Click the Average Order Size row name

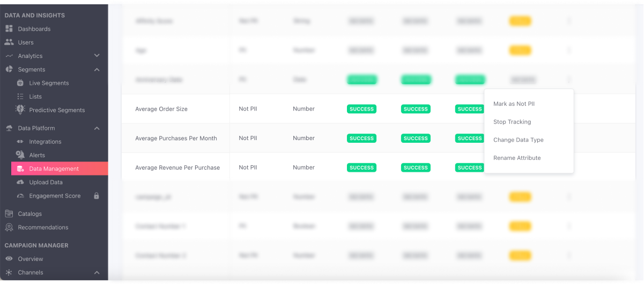click(161, 109)
